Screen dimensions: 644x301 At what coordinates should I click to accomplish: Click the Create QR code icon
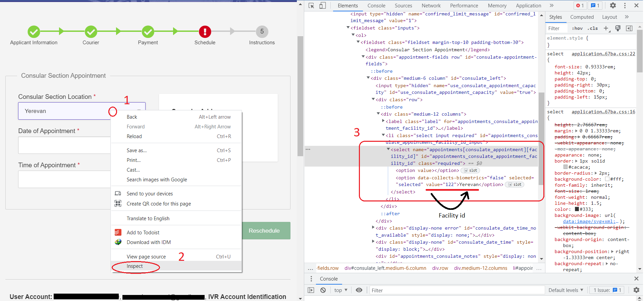pos(118,203)
